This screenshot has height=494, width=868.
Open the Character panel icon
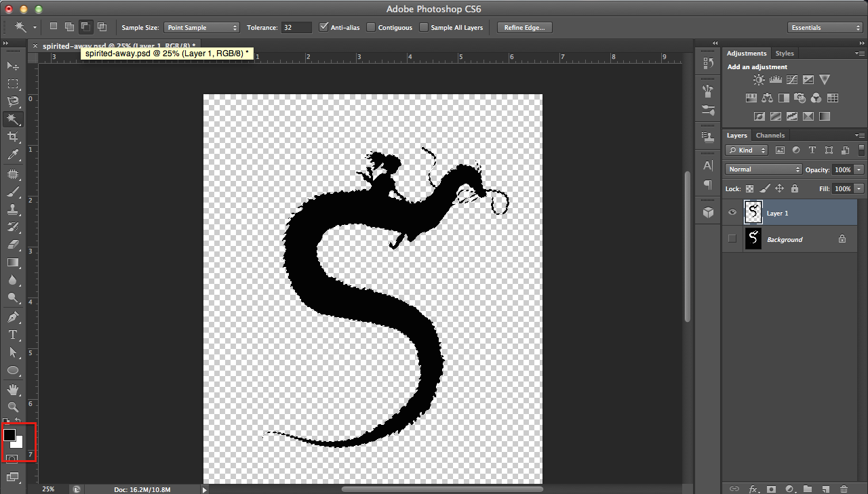point(708,165)
